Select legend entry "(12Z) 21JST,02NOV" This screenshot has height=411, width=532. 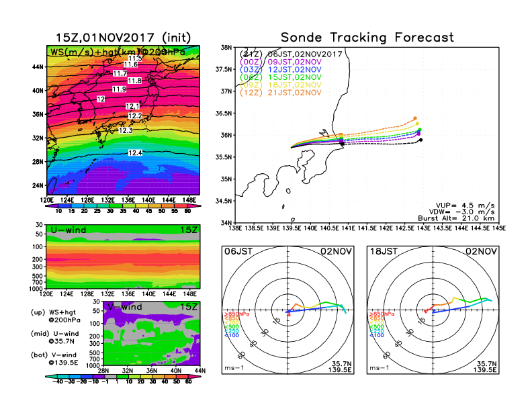pyautogui.click(x=281, y=93)
